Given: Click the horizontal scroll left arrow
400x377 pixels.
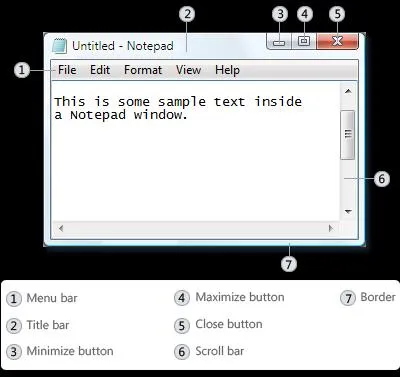Looking at the screenshot, I should [61, 228].
